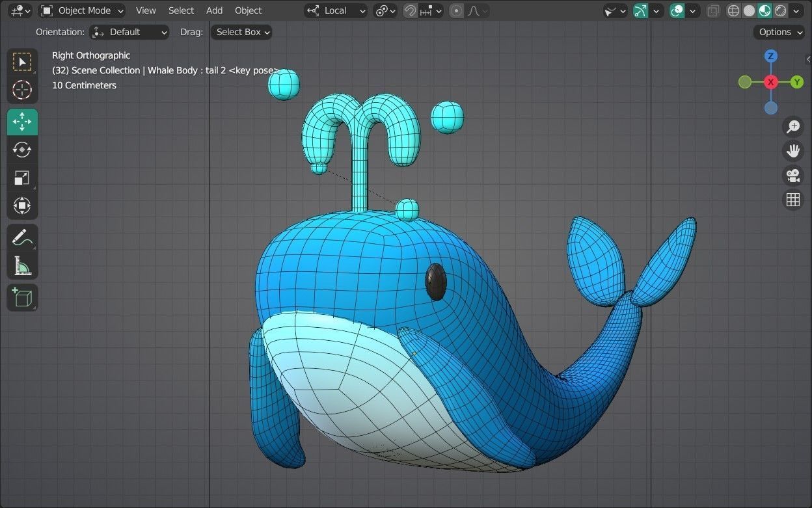The image size is (812, 508).
Task: Open shading options dropdown arrow
Action: click(796, 10)
